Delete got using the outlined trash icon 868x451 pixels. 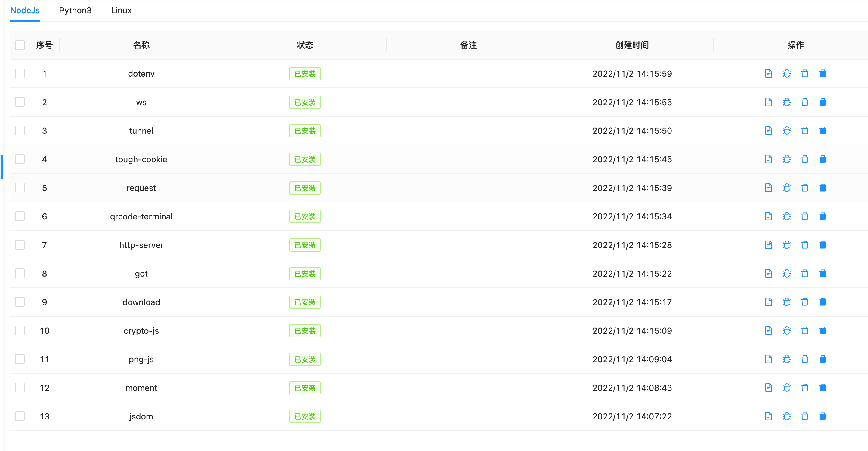[x=805, y=274]
